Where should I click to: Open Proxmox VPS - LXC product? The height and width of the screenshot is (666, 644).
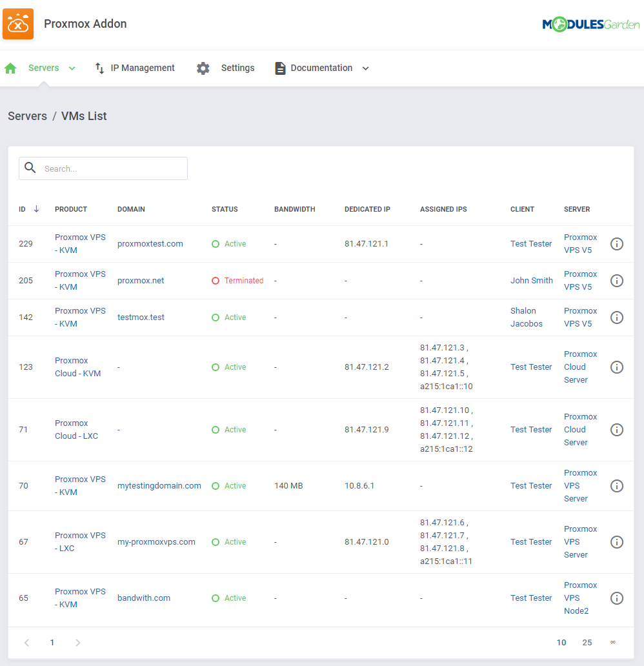click(80, 542)
